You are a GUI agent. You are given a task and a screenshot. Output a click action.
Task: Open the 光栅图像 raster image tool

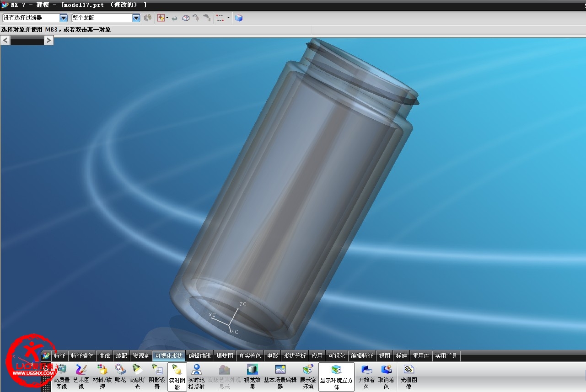409,377
